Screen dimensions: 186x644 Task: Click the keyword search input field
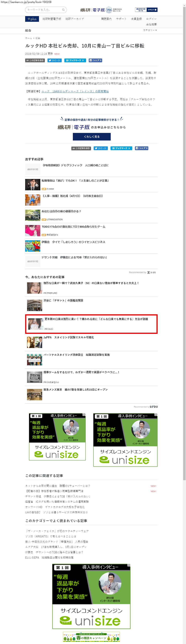tap(44, 10)
